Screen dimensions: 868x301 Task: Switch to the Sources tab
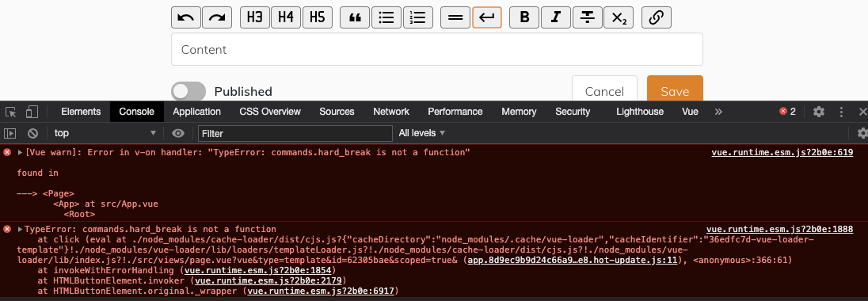(337, 112)
